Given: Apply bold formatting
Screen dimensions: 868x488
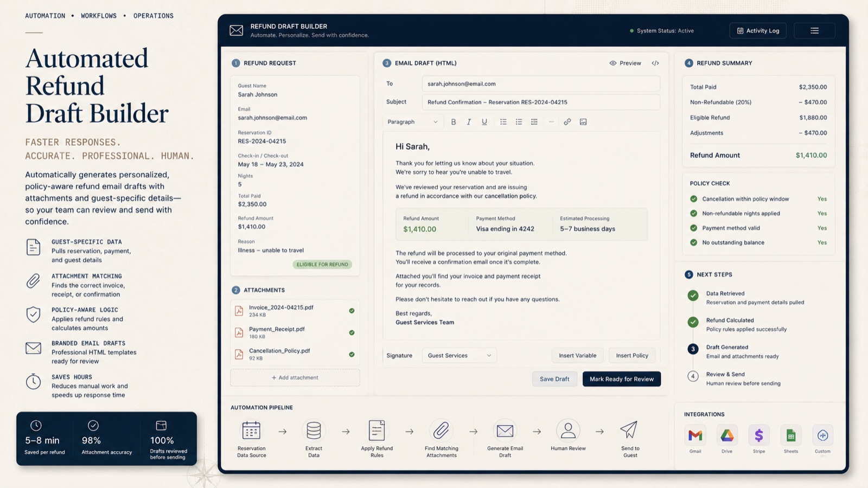Looking at the screenshot, I should [454, 122].
